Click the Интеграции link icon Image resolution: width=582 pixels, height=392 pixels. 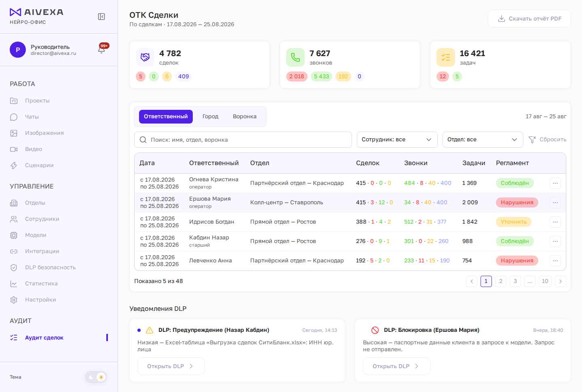click(x=14, y=251)
